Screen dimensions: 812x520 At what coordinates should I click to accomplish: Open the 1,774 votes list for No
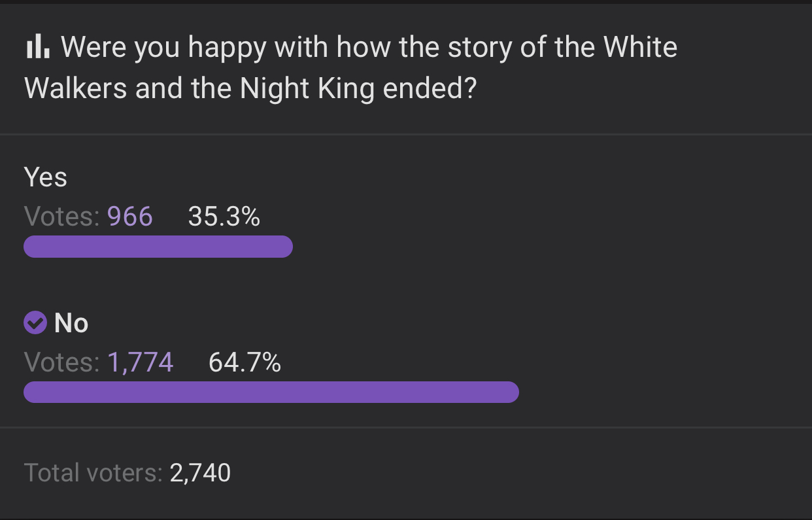(x=141, y=362)
